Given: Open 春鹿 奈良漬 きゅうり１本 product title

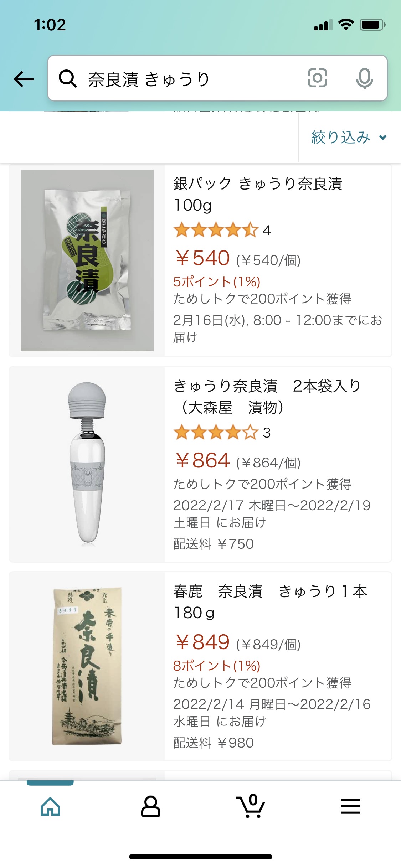Looking at the screenshot, I should coord(270,602).
